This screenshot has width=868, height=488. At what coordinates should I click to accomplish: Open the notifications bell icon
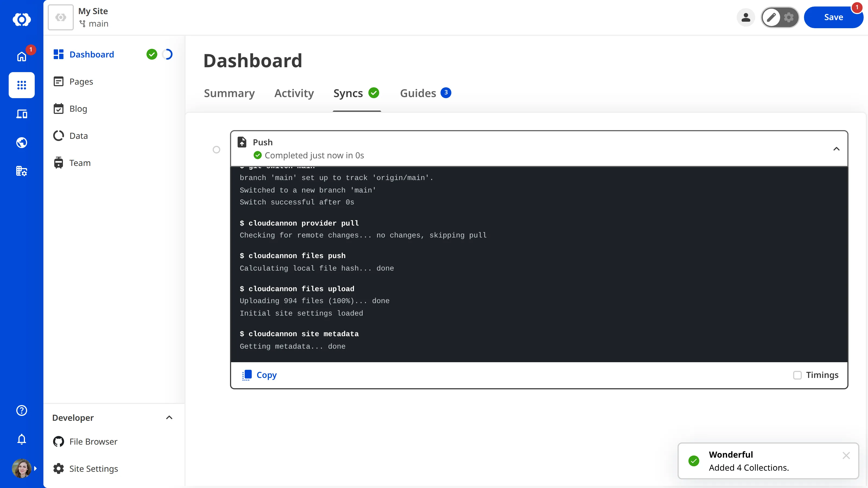point(22,439)
